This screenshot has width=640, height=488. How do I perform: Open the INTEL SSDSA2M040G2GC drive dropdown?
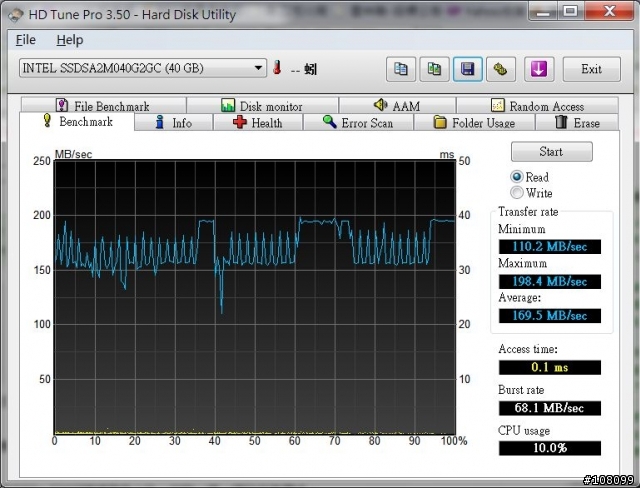click(x=143, y=68)
